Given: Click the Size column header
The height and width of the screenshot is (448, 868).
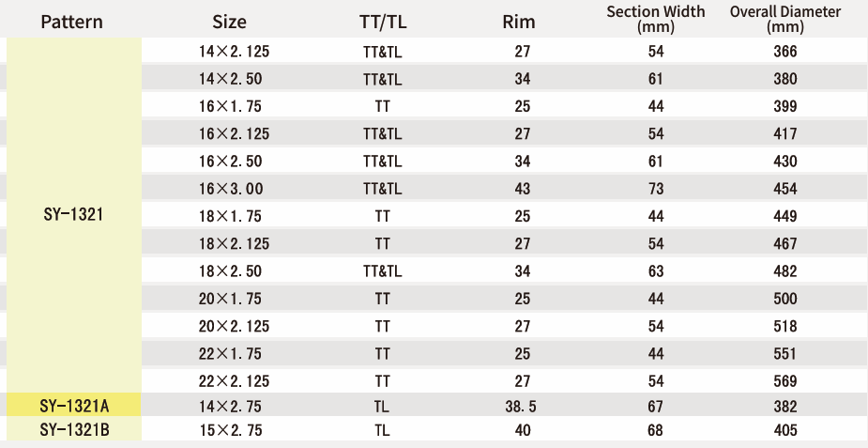Looking at the screenshot, I should coord(229,22).
